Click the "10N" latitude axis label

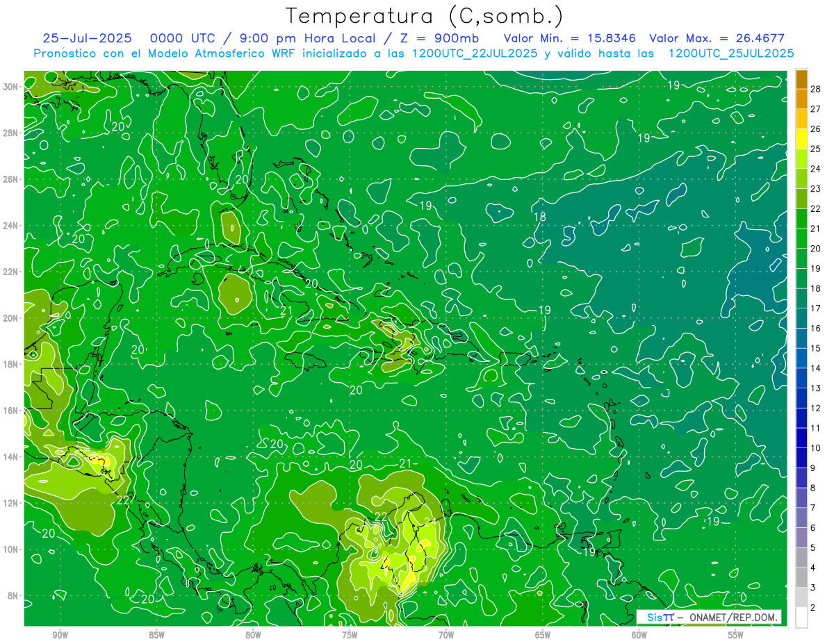10,550
